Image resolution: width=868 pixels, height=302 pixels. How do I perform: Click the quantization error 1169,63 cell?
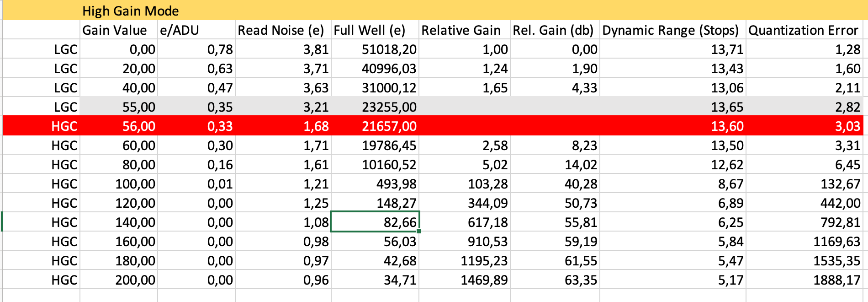point(805,241)
